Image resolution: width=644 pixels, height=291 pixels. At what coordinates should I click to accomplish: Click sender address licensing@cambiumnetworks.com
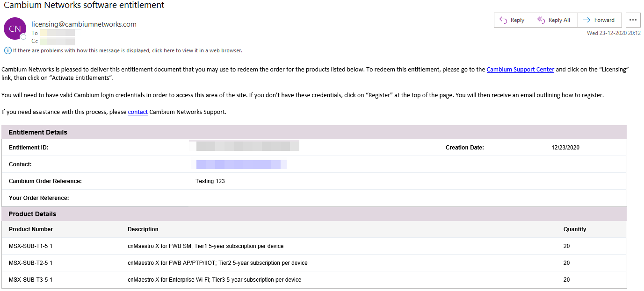click(x=84, y=24)
